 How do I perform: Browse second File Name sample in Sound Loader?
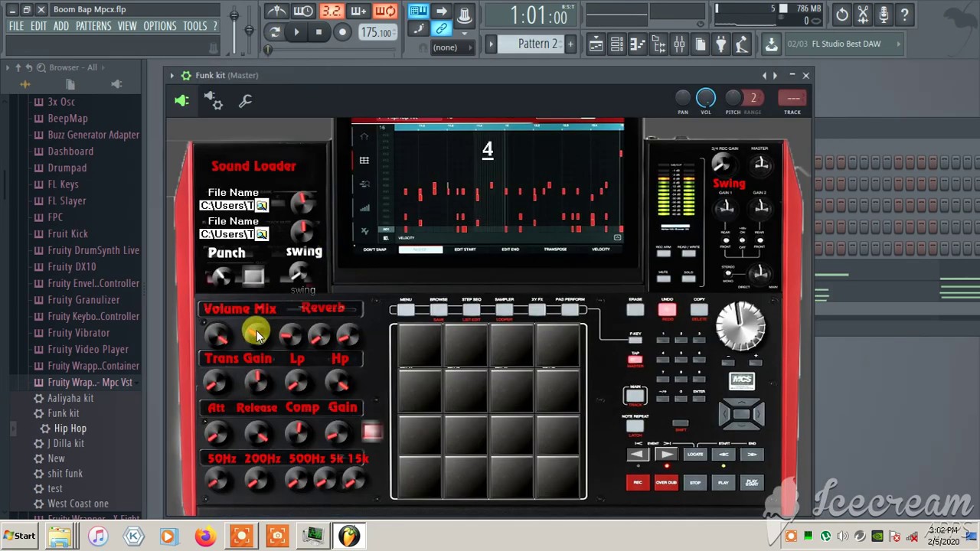point(262,233)
